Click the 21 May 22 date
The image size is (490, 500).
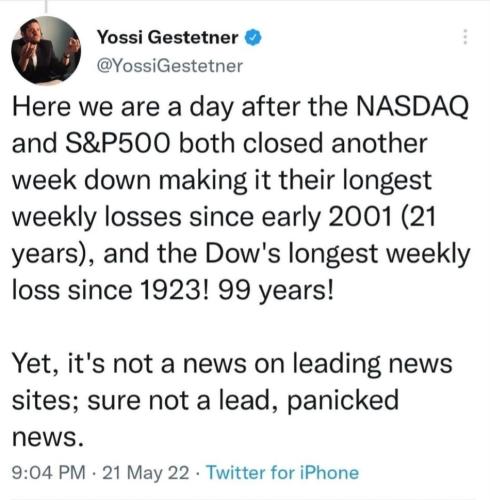point(146,473)
